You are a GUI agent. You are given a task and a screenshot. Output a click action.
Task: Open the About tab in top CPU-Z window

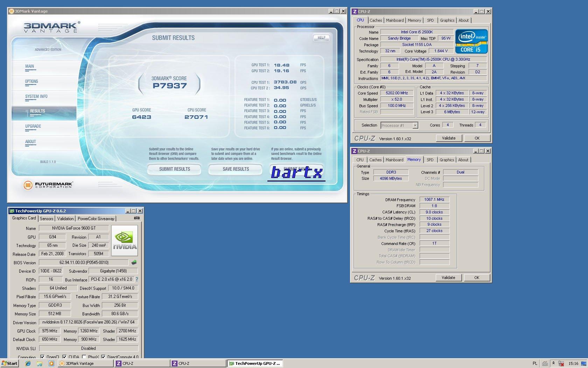(464, 20)
